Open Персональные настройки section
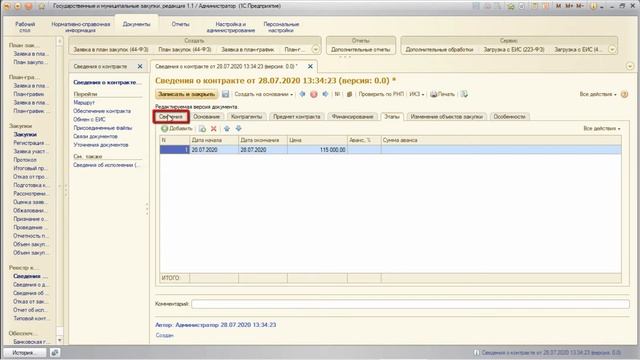Screen dimensions: 640x360 pos(281,27)
